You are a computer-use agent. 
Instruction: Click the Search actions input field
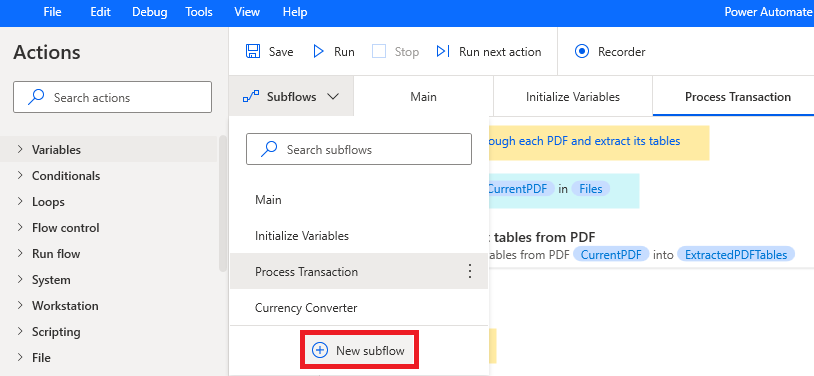pos(113,97)
